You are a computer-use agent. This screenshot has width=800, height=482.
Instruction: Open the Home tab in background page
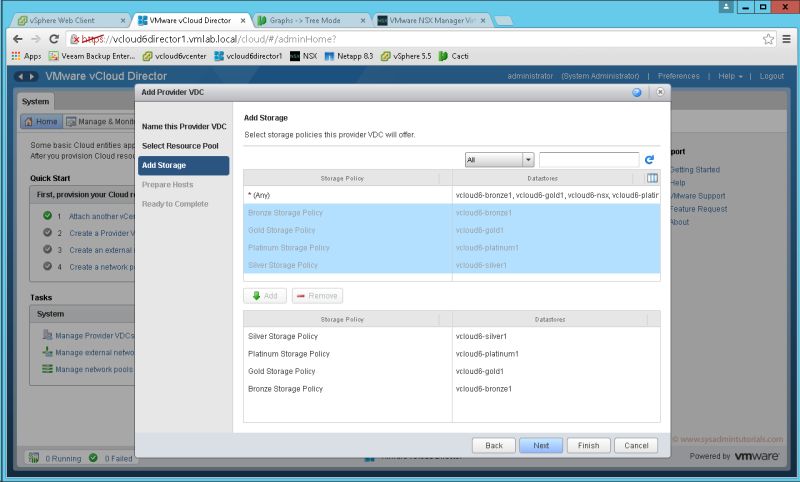click(x=41, y=121)
